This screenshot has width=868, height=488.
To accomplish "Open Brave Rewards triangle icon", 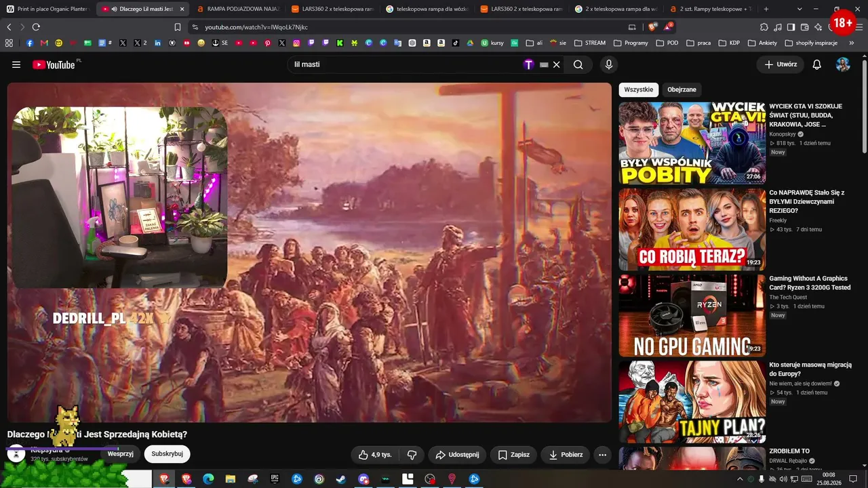I will pyautogui.click(x=669, y=27).
